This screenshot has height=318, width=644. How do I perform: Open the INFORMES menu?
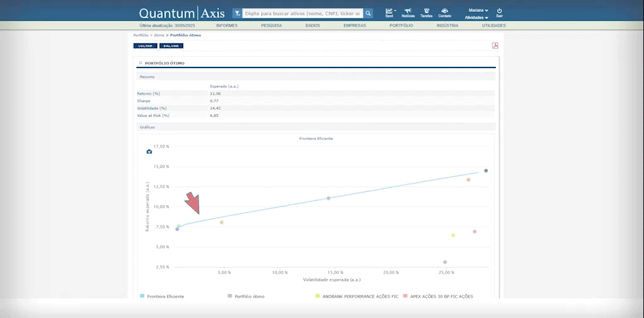[227, 26]
